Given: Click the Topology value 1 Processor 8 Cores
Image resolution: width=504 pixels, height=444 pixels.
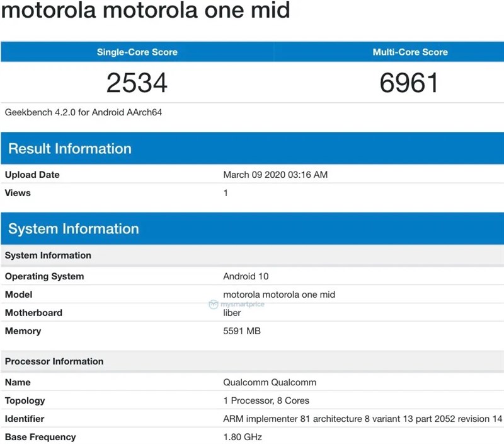Looking at the screenshot, I should [x=266, y=400].
